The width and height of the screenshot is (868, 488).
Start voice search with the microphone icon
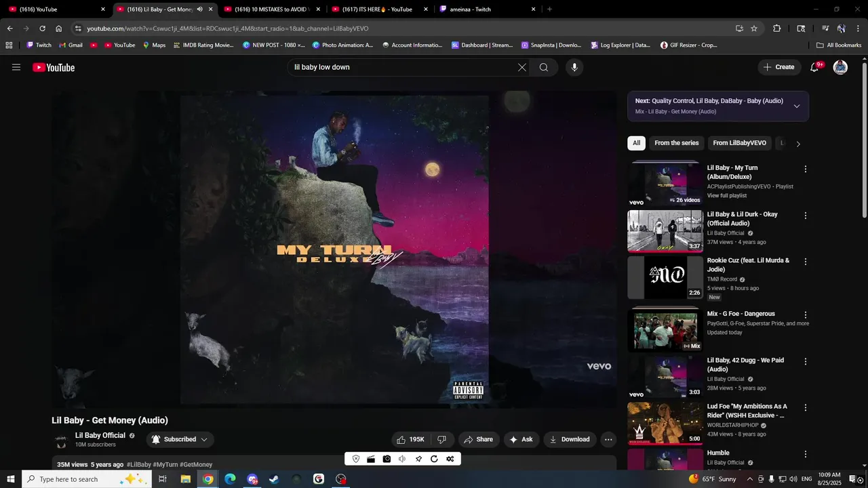point(574,67)
